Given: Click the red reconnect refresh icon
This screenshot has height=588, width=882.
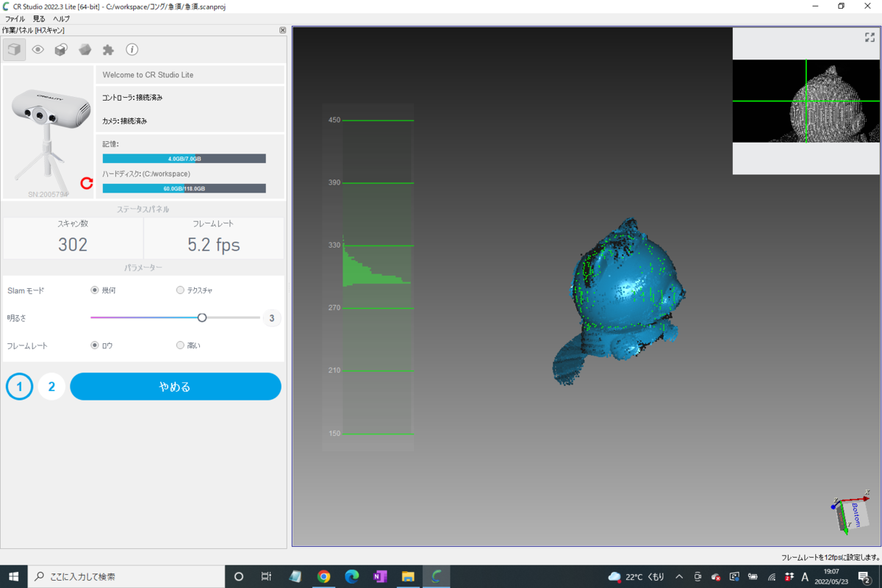Looking at the screenshot, I should pyautogui.click(x=87, y=183).
